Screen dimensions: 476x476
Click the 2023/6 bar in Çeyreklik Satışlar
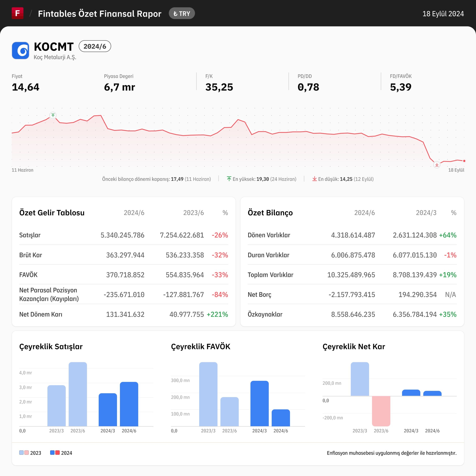[78, 394]
